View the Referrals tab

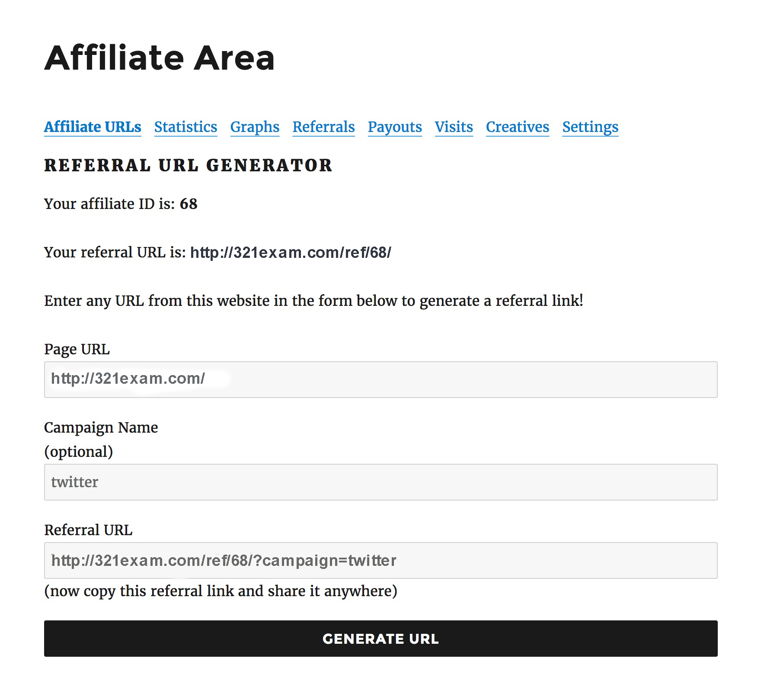[323, 127]
